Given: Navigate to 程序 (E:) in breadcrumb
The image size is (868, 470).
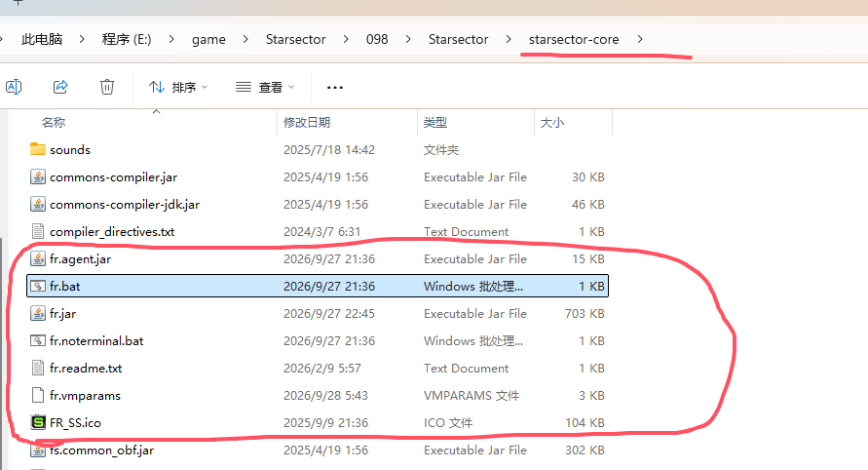Looking at the screenshot, I should tap(127, 39).
